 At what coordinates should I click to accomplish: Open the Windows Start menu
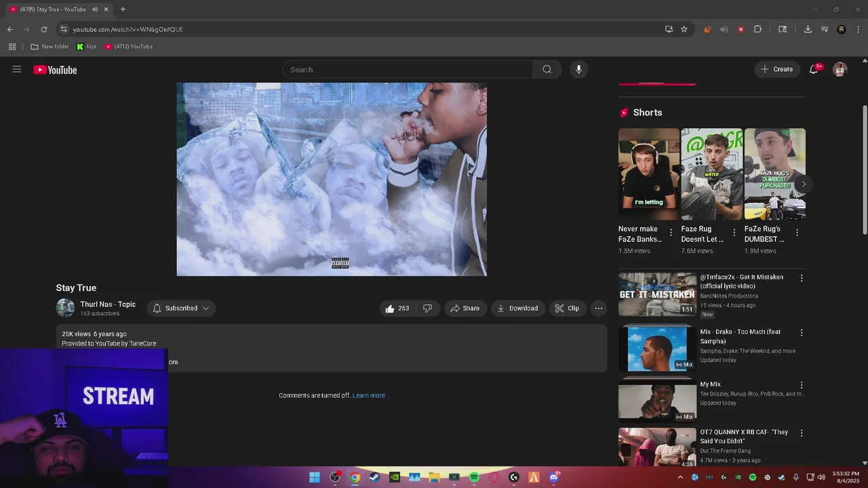pyautogui.click(x=315, y=477)
